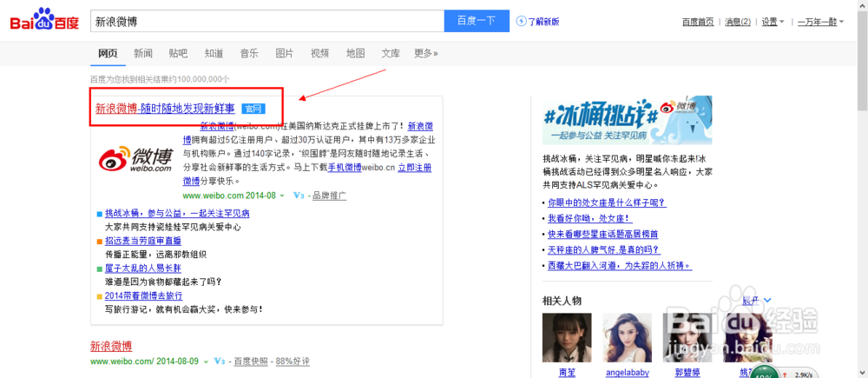
Task: Open 消息(2) notifications
Action: tap(738, 22)
